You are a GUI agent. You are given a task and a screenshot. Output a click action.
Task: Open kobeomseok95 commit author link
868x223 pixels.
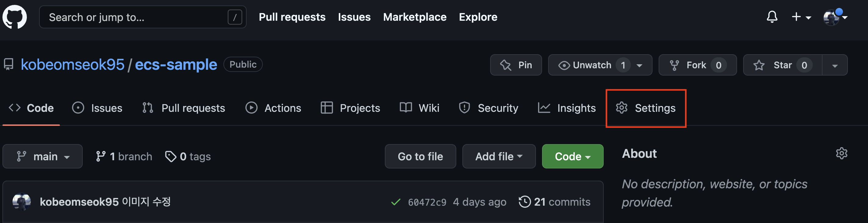pos(79,201)
